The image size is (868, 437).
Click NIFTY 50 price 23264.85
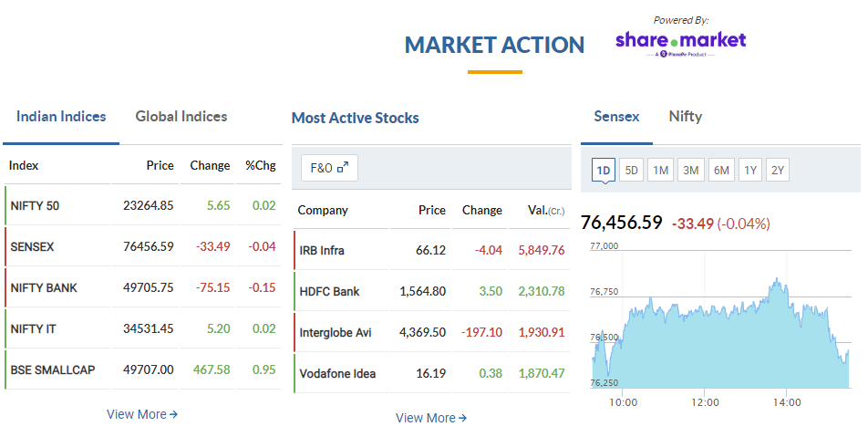pyautogui.click(x=149, y=205)
